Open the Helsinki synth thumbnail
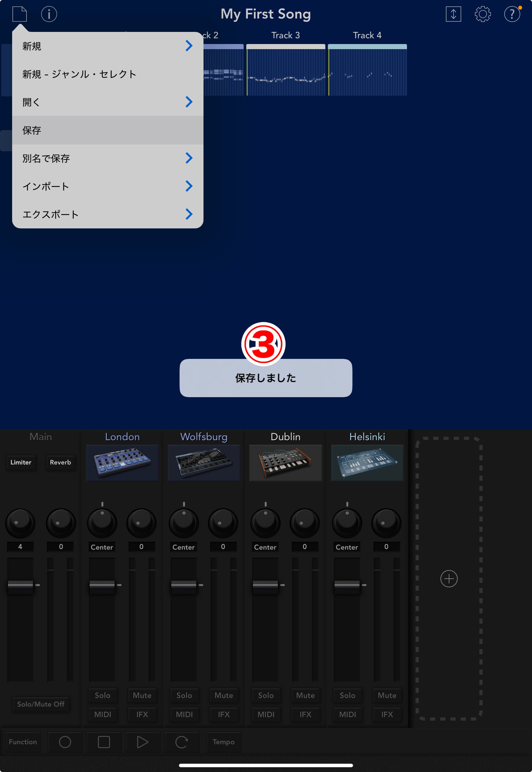 pos(367,462)
